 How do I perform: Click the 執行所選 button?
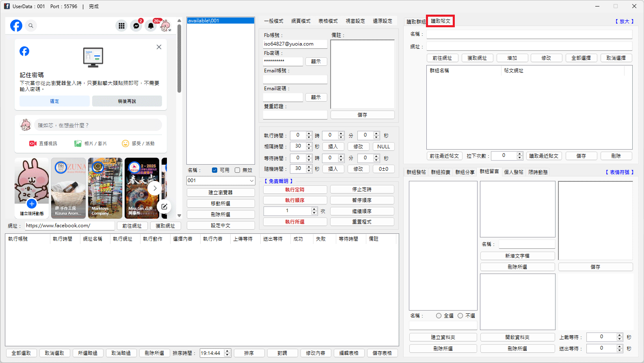(295, 222)
